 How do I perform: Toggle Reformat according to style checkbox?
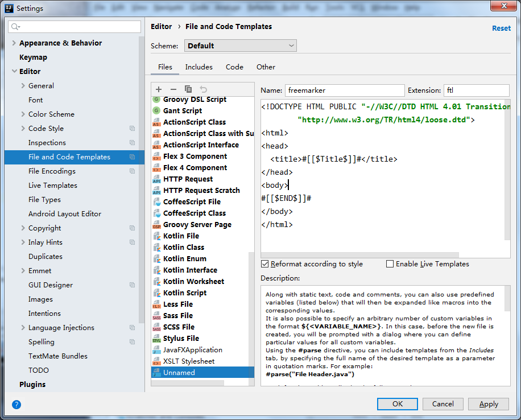pos(265,263)
